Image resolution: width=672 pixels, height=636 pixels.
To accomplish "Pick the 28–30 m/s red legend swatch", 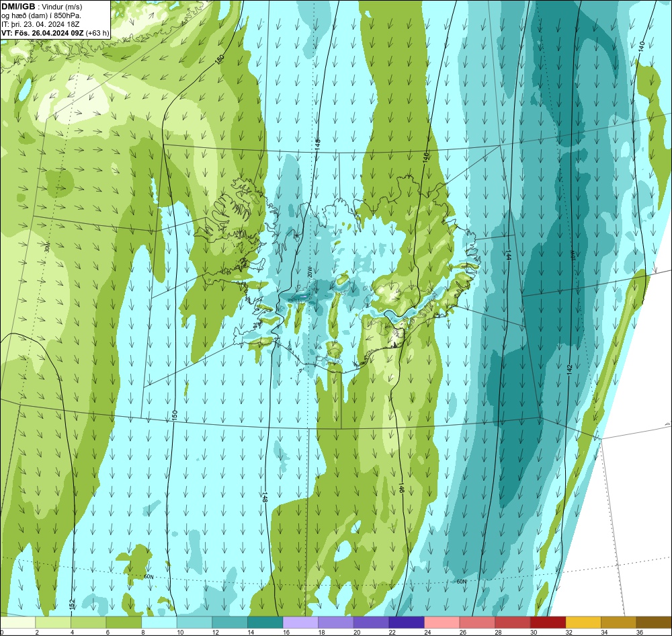I will pos(513,623).
